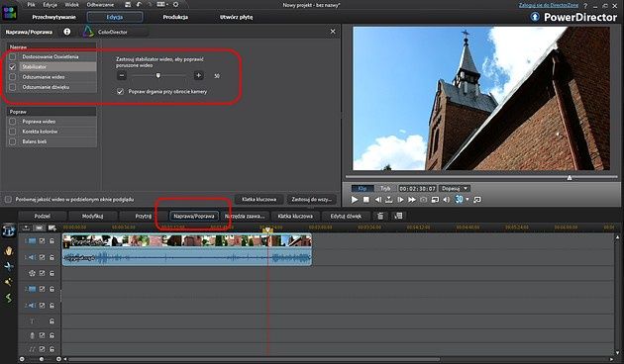The height and width of the screenshot is (364, 624).
Task: Undock the preview window
Action: (x=477, y=200)
